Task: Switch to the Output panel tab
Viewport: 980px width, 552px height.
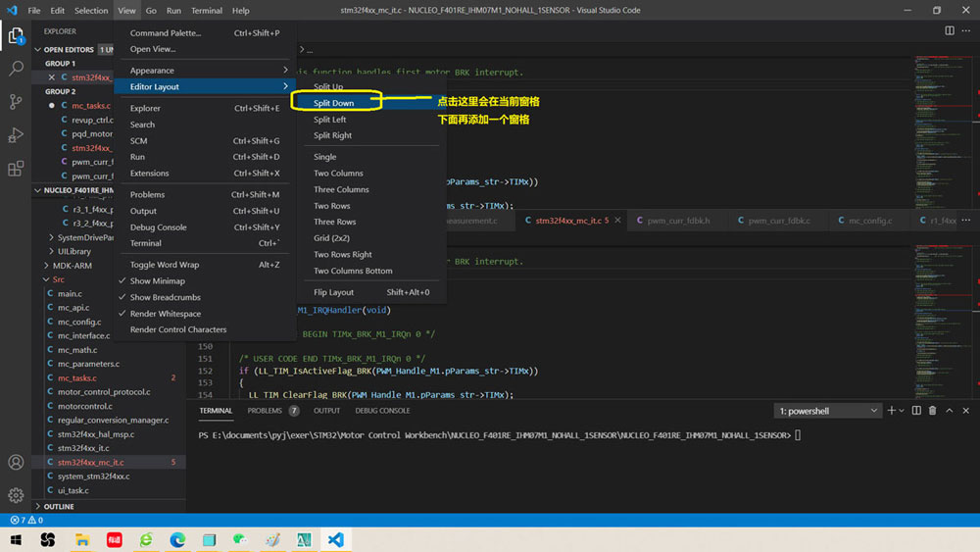Action: click(x=327, y=411)
